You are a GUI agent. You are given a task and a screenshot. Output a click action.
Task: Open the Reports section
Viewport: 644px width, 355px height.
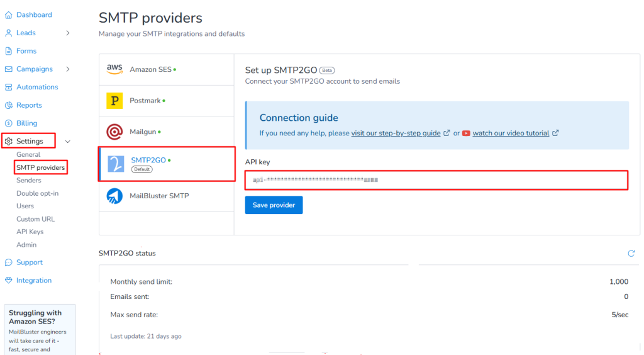click(29, 106)
